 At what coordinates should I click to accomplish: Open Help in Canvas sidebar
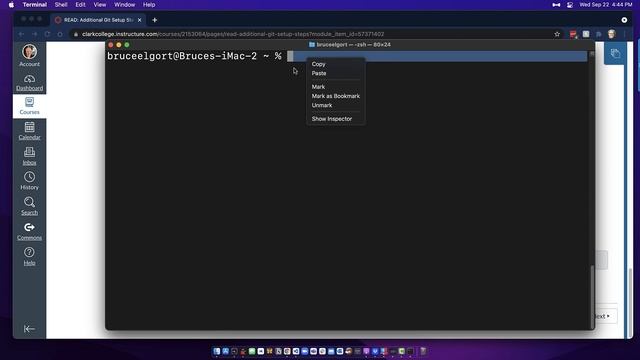pos(29,256)
